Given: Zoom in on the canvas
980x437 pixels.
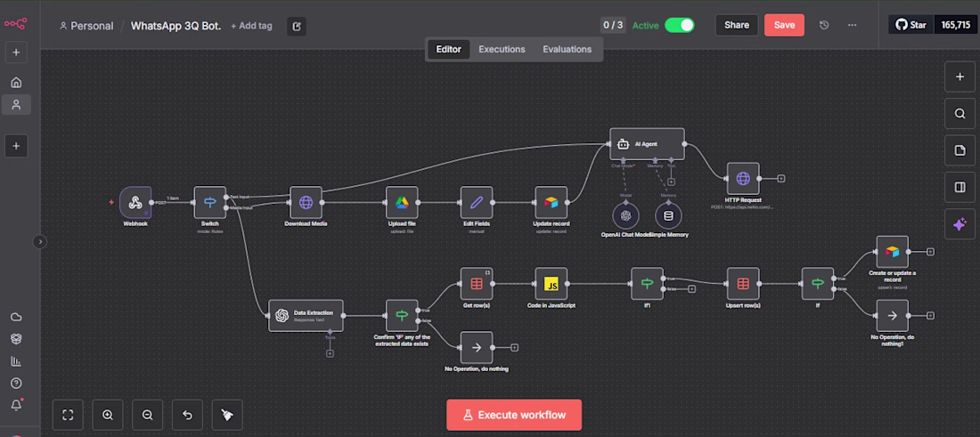Looking at the screenshot, I should [x=108, y=415].
